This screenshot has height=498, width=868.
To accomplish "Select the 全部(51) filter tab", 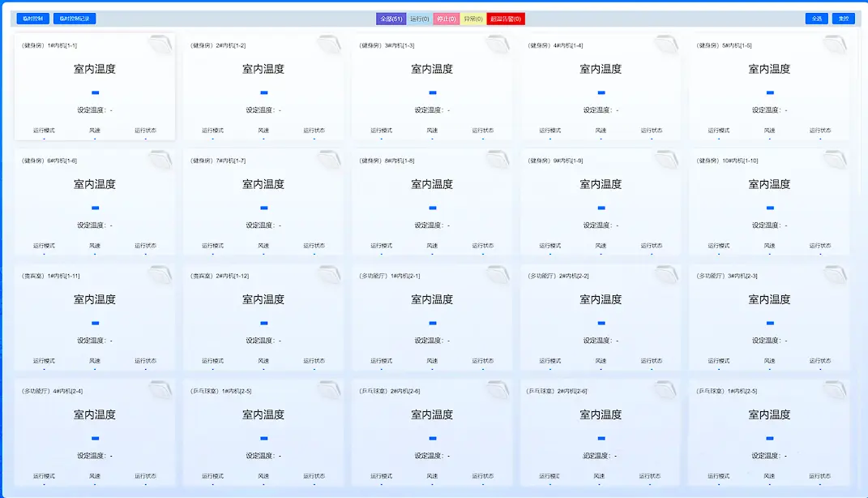I will coord(391,19).
